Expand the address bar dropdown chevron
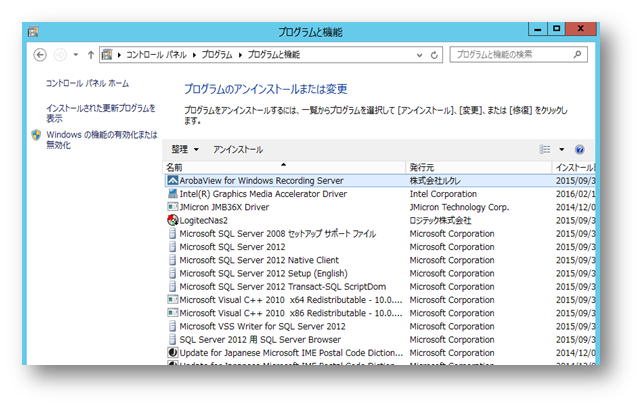Viewport: 642px width, 407px height. pos(419,55)
